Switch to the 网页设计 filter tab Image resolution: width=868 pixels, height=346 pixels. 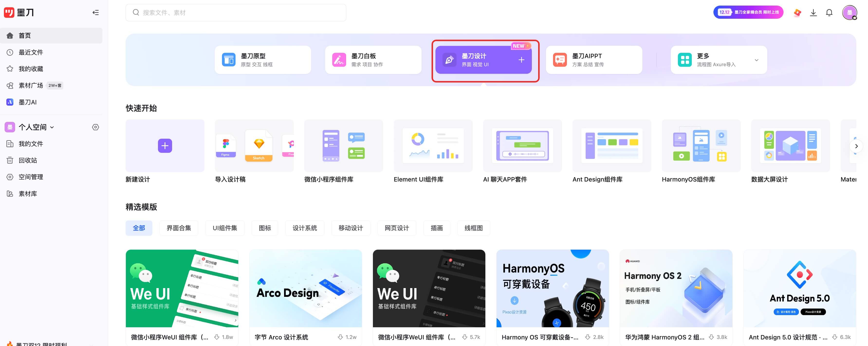[x=397, y=228]
